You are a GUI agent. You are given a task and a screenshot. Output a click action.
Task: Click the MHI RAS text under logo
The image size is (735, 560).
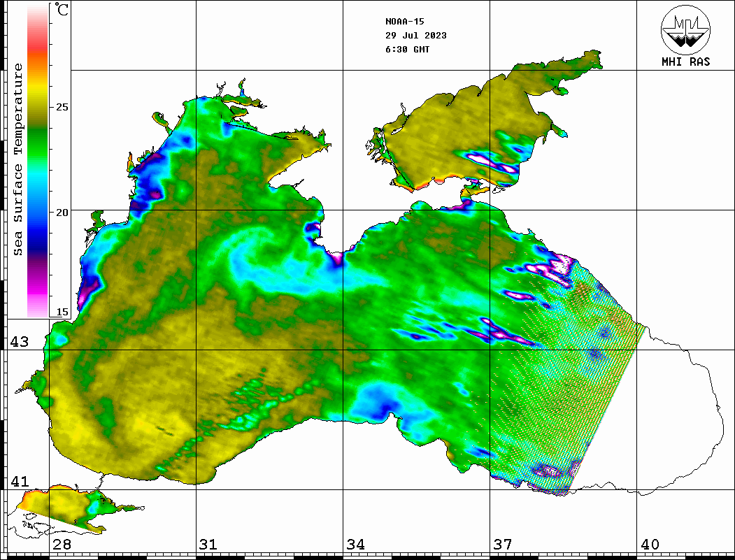pyautogui.click(x=685, y=62)
